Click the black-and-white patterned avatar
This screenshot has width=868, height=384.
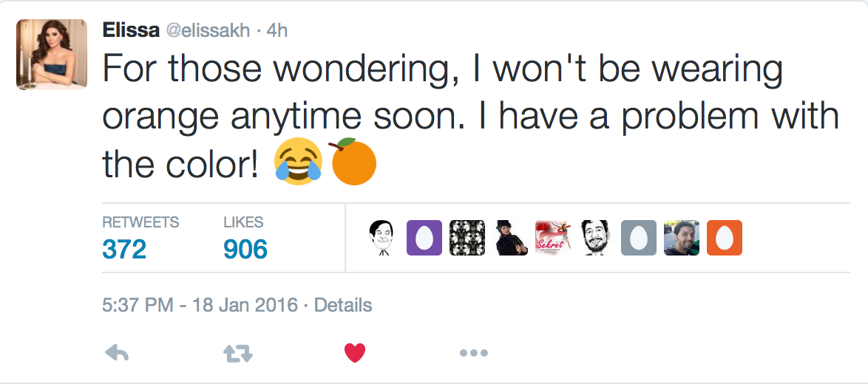click(x=467, y=238)
